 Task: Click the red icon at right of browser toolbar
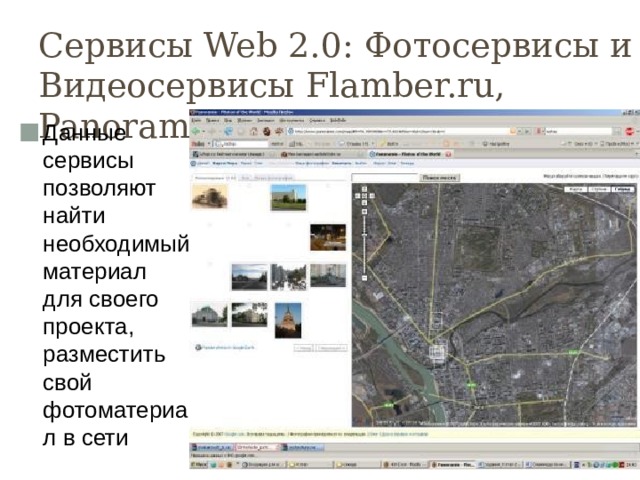coord(630,131)
